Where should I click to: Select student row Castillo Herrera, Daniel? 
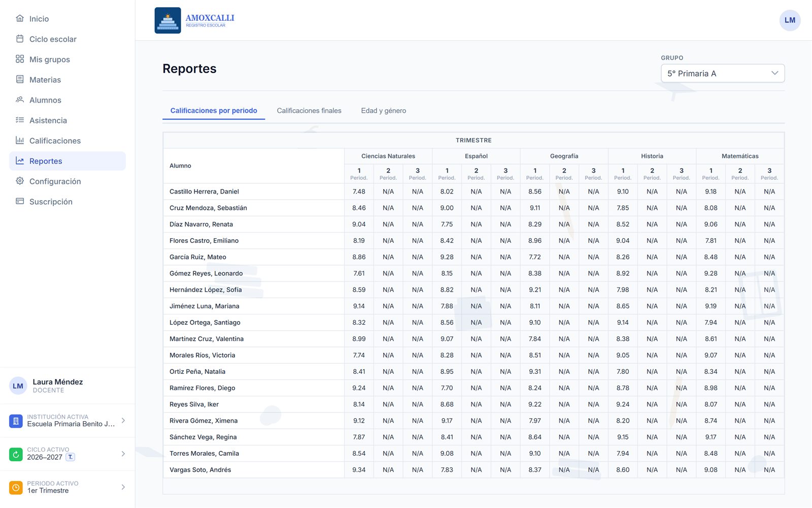pos(473,192)
